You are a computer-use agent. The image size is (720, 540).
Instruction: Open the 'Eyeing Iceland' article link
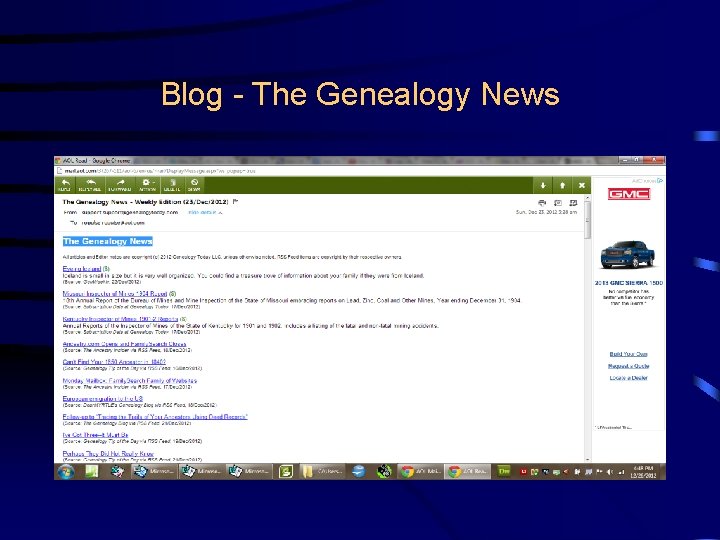[82, 269]
